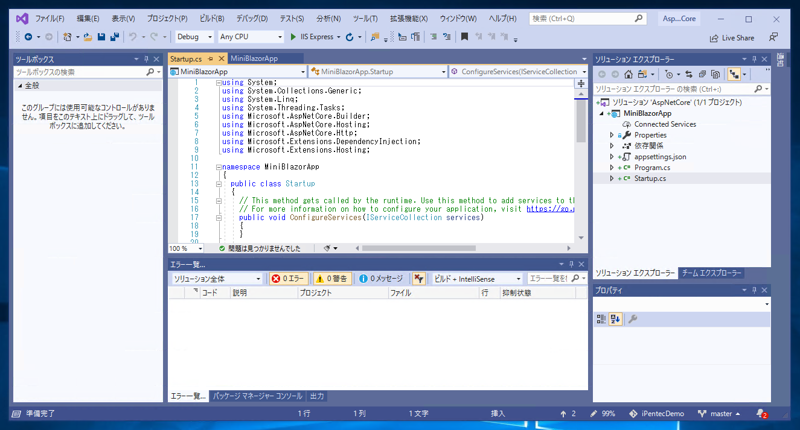
Task: Switch to the パッケージ マネージャー コンソール tab
Action: click(258, 396)
